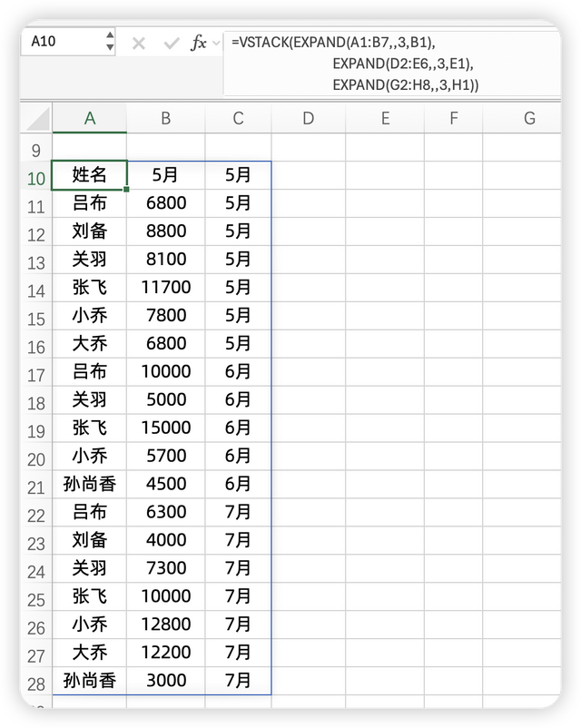Click cell A10 containing 姓名
The image size is (581, 728).
[x=90, y=175]
